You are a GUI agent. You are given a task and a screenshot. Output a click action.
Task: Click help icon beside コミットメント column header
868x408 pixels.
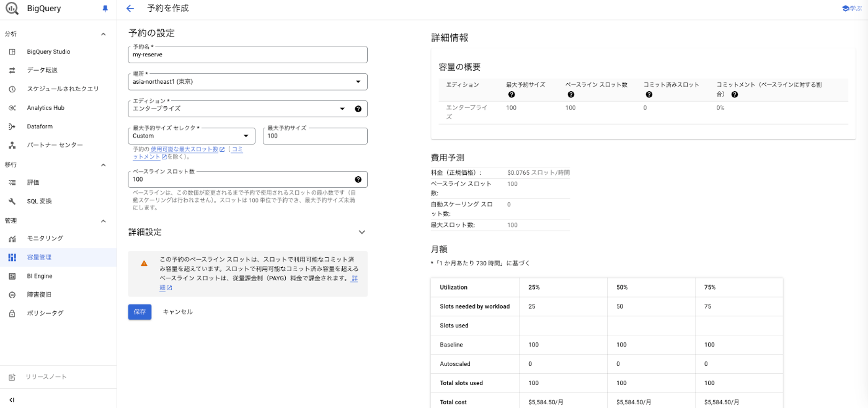(734, 95)
